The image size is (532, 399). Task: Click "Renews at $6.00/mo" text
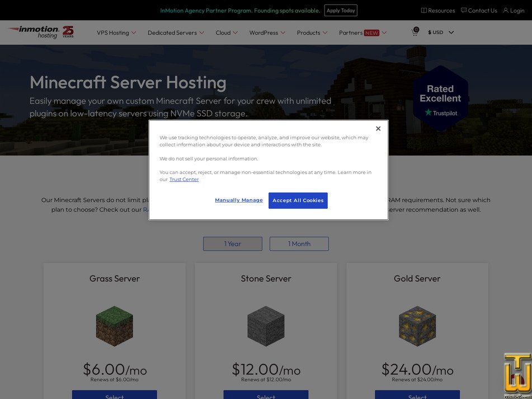[114, 379]
